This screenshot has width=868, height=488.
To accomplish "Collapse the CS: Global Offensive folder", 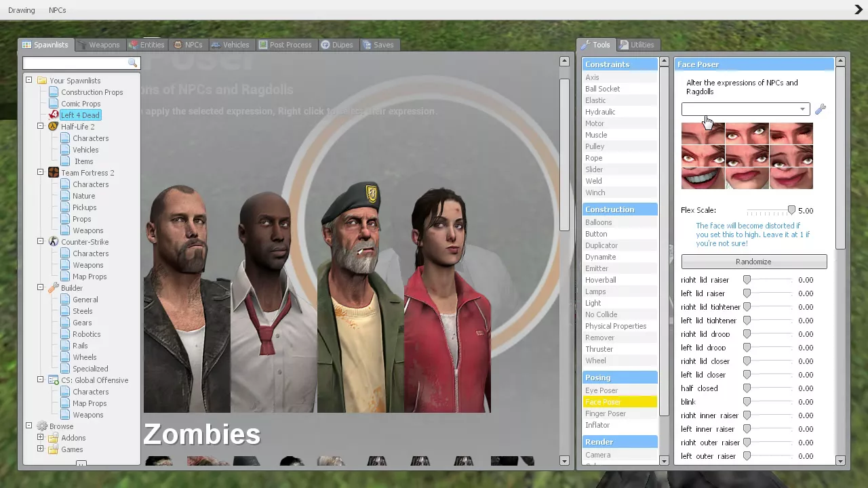I will [41, 380].
